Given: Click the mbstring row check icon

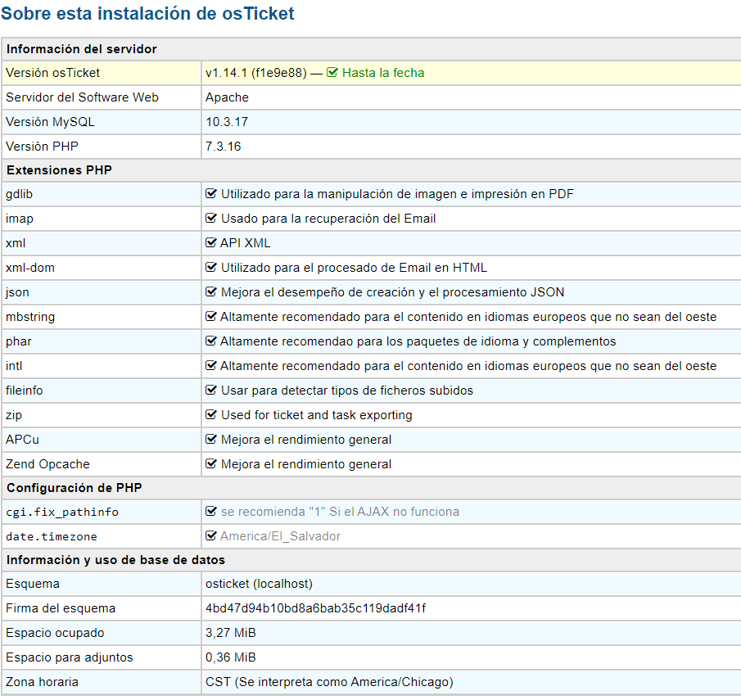Looking at the screenshot, I should coord(211,316).
